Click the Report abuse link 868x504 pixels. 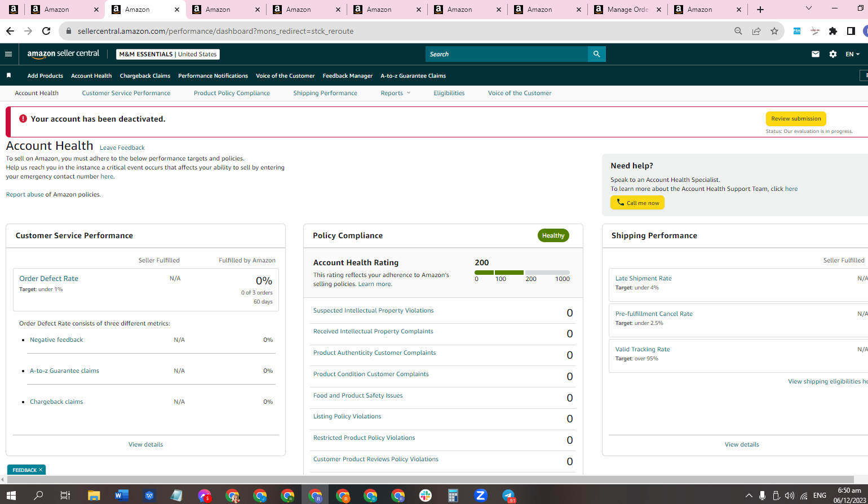click(25, 194)
